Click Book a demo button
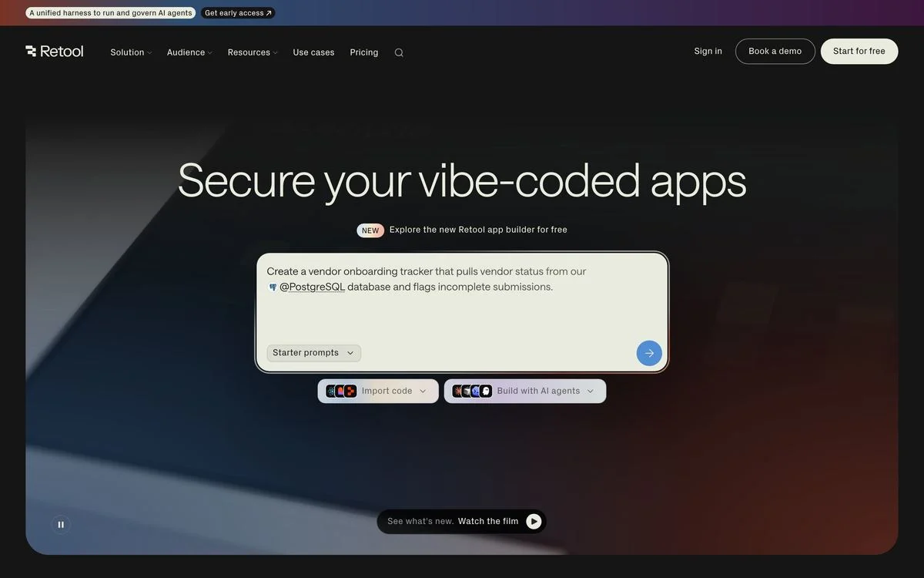 [775, 52]
